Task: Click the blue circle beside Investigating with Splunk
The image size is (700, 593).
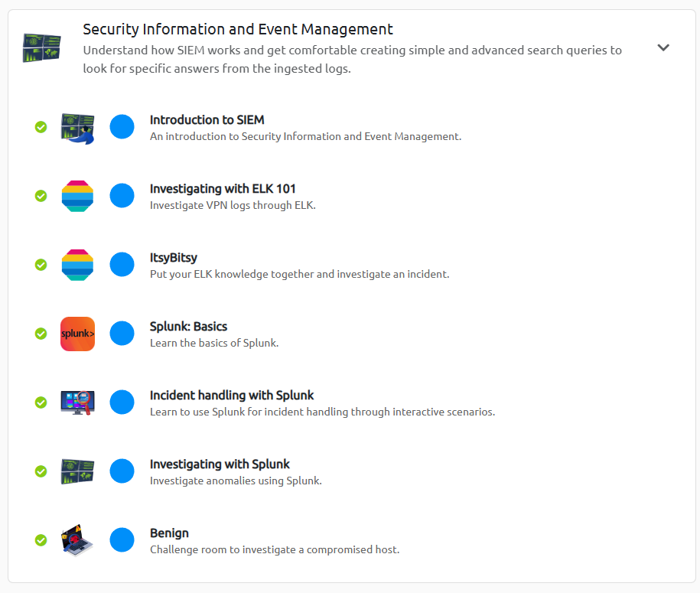Action: click(x=122, y=471)
